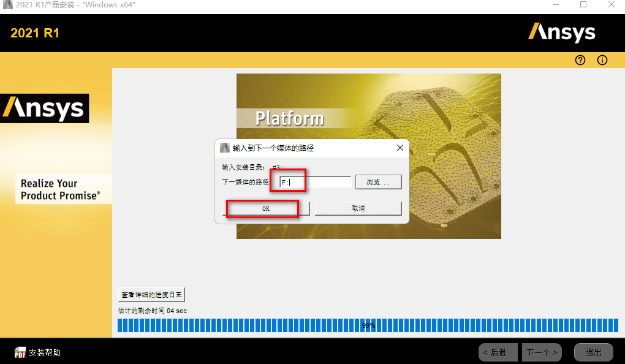The image size is (625, 364).
Task: Click the Ansys logo in top header
Action: click(562, 32)
